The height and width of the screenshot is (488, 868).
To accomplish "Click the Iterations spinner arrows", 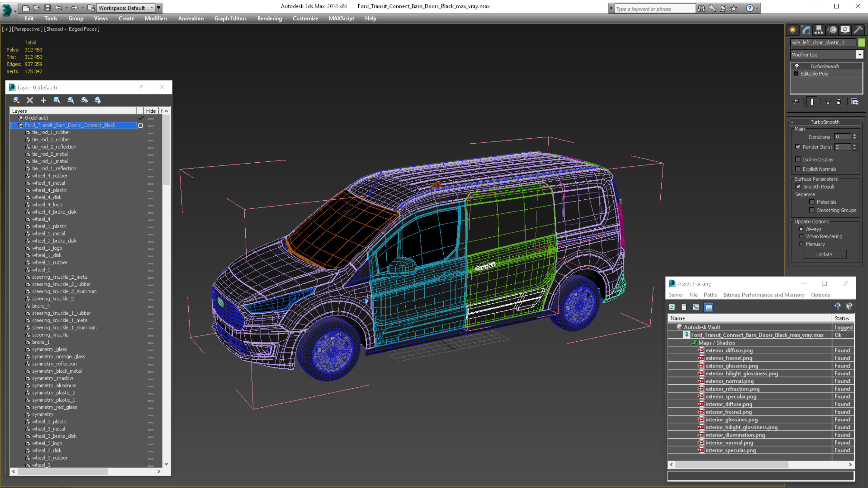I will [x=854, y=137].
